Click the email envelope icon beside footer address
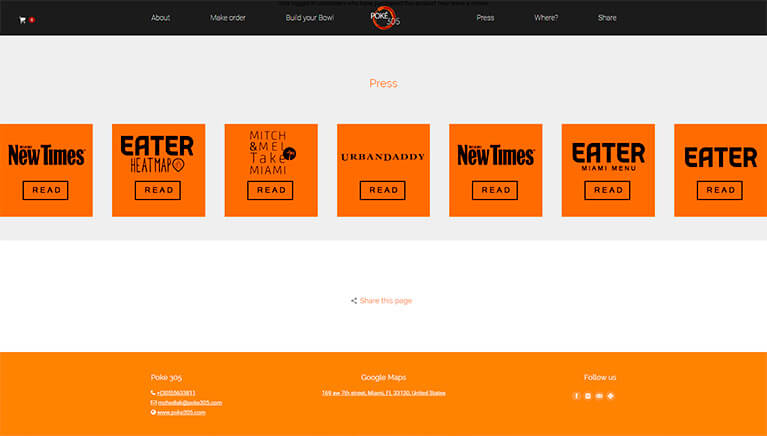 [153, 402]
